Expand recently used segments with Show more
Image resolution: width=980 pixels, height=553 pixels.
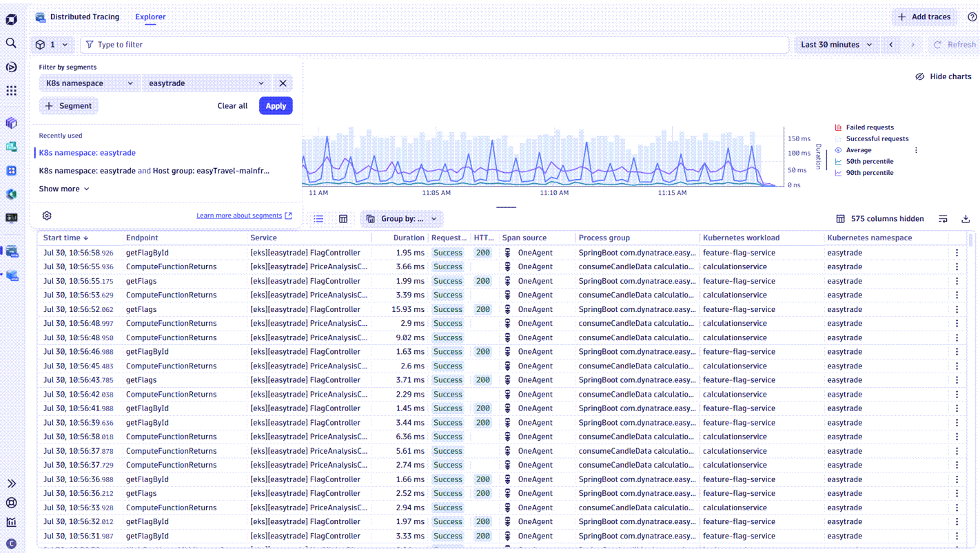[63, 188]
